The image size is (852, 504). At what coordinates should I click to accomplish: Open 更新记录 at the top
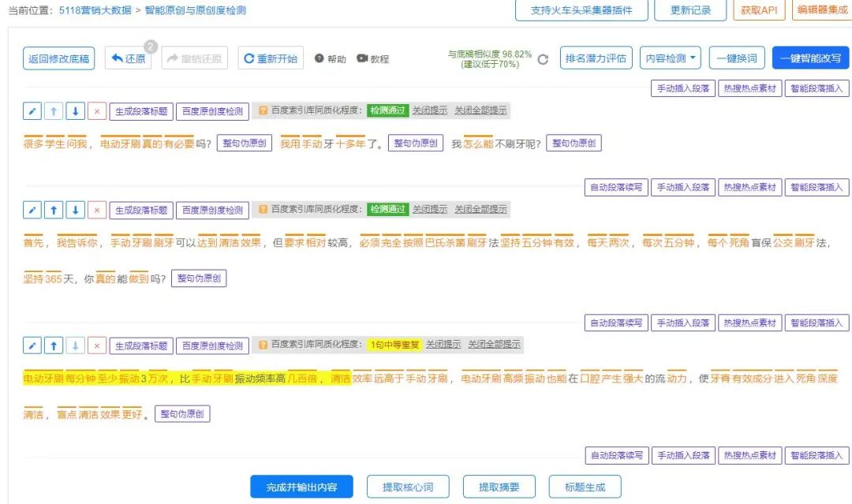coord(692,12)
